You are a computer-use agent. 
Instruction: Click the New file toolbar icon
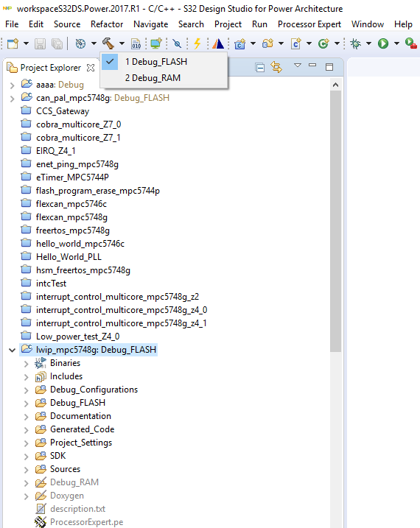[13, 43]
